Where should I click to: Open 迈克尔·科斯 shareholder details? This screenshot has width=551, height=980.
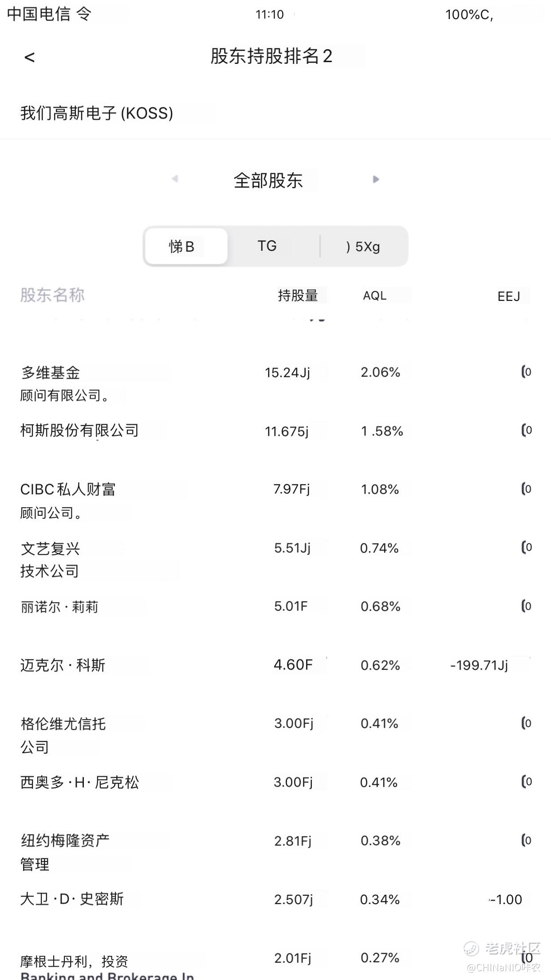[x=275, y=665]
